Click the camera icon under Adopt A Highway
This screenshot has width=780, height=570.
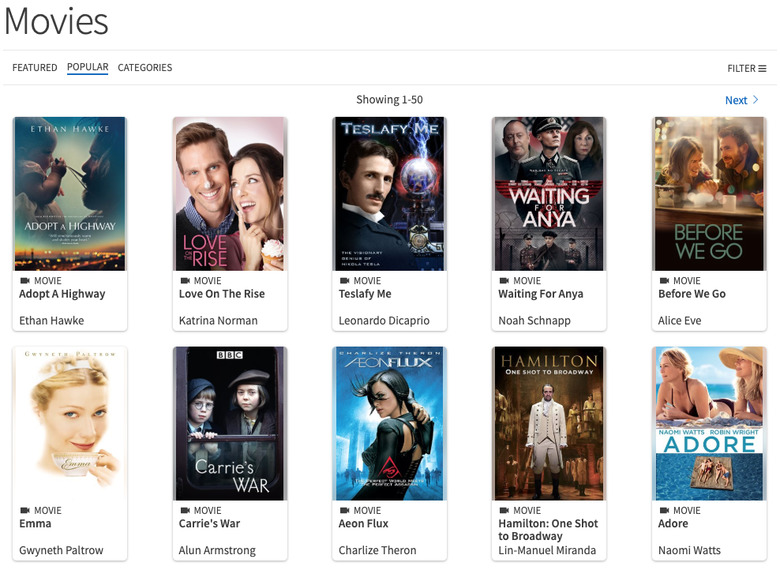point(25,281)
